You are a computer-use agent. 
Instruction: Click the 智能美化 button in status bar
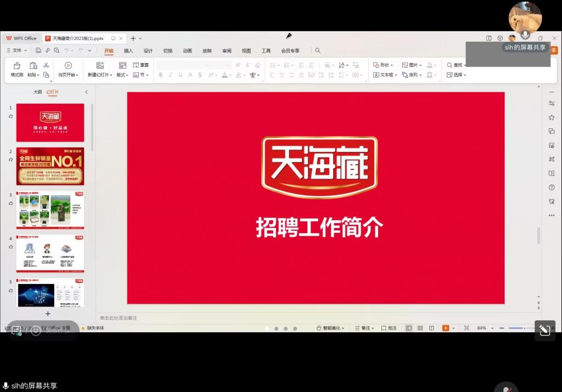tap(330, 328)
